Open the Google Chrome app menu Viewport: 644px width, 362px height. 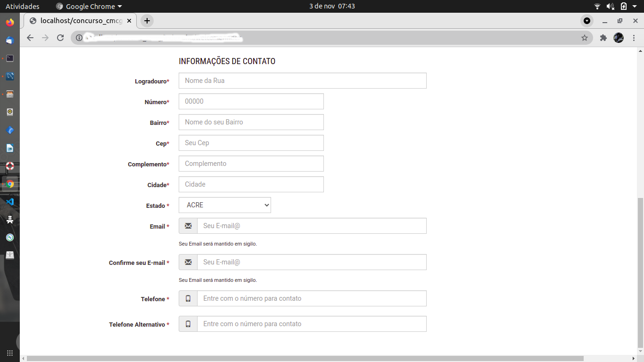click(x=89, y=7)
